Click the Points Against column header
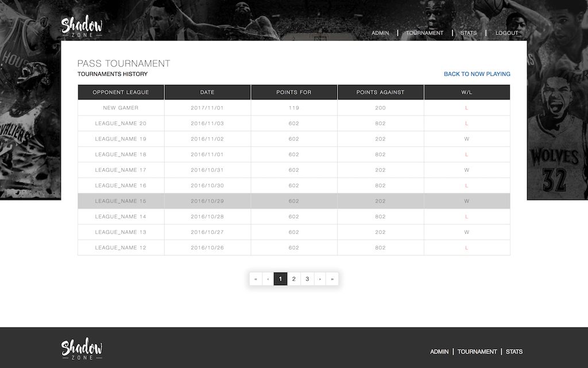Viewport: 588px width, 368px height. (x=380, y=92)
